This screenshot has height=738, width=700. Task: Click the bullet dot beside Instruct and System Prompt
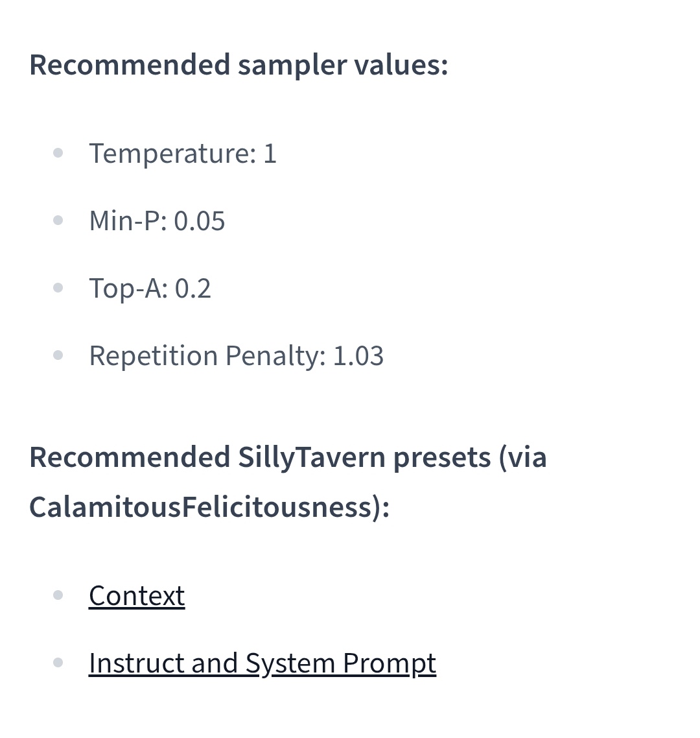[x=58, y=663]
